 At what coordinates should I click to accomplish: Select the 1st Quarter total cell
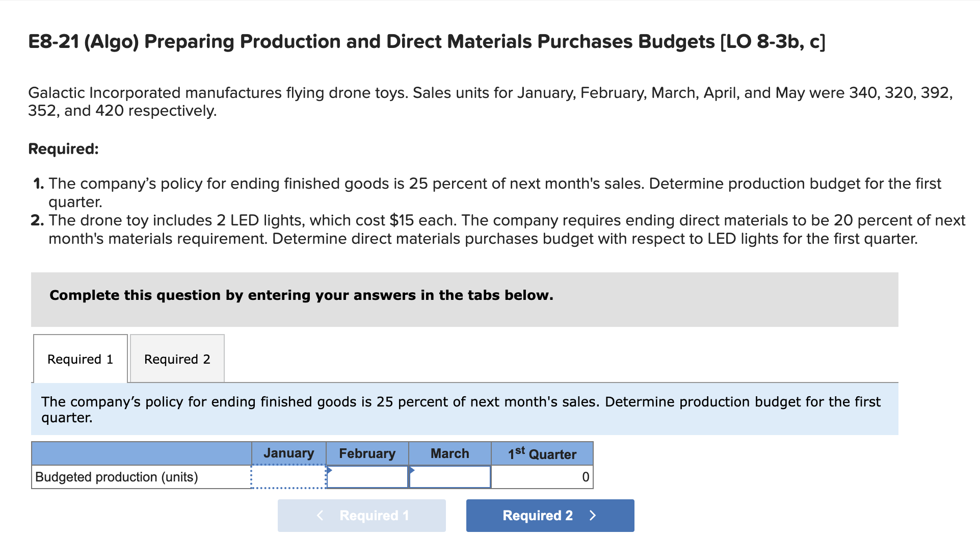[x=542, y=477]
